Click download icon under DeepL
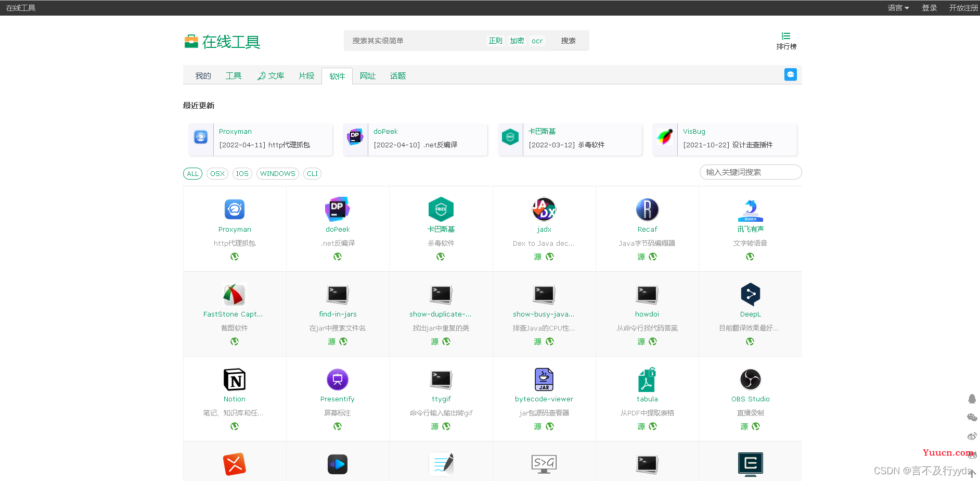980x481 pixels. click(750, 341)
